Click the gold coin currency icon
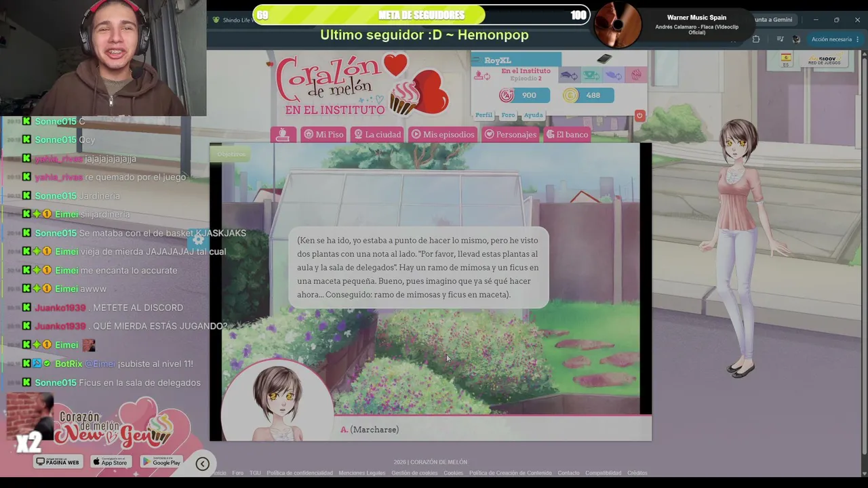Screen dimensions: 868x488 [571, 96]
